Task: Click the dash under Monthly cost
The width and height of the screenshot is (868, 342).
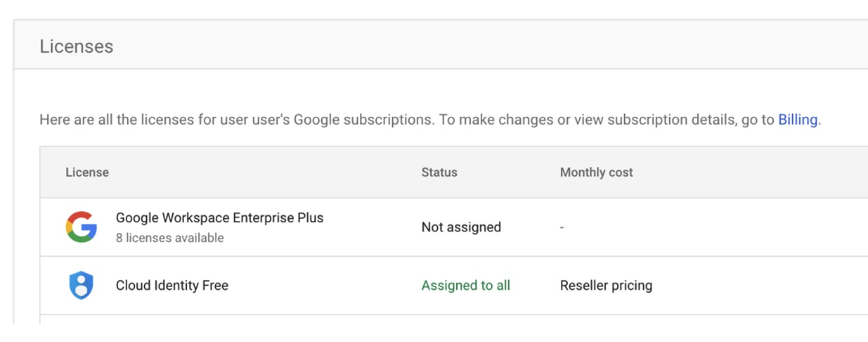Action: 562,227
